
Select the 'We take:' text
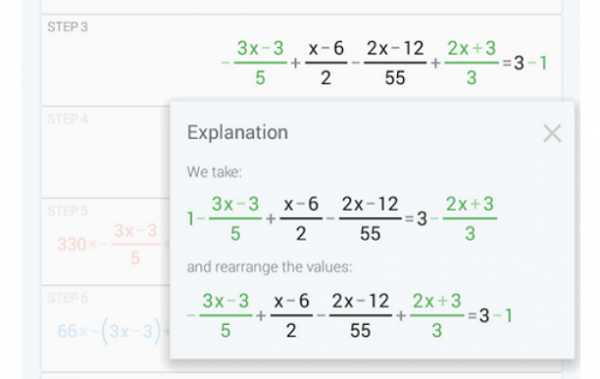(214, 172)
